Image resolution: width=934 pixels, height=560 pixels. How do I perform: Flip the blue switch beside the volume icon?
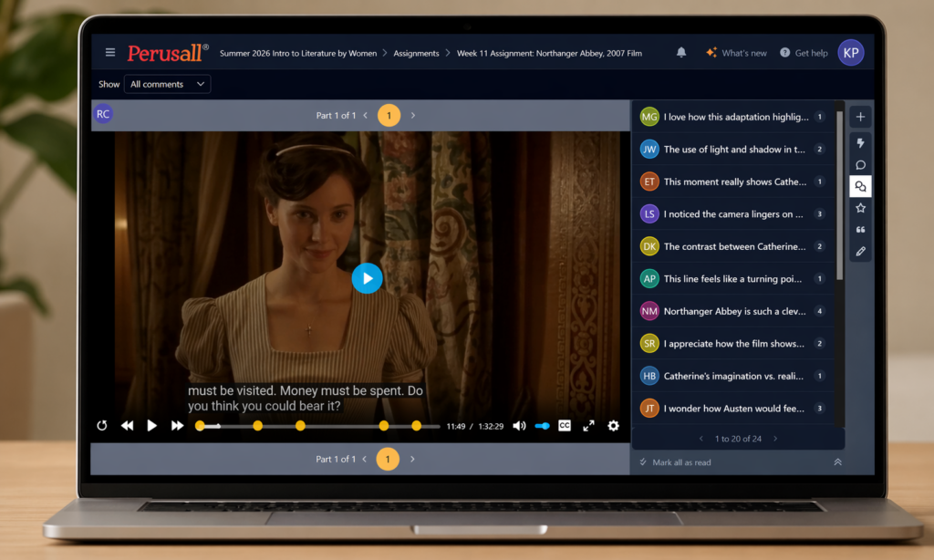tap(541, 425)
